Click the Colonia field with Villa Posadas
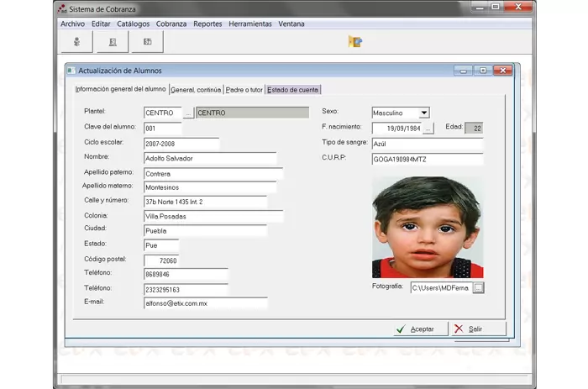Screen dimensions: 588x389 [213, 216]
